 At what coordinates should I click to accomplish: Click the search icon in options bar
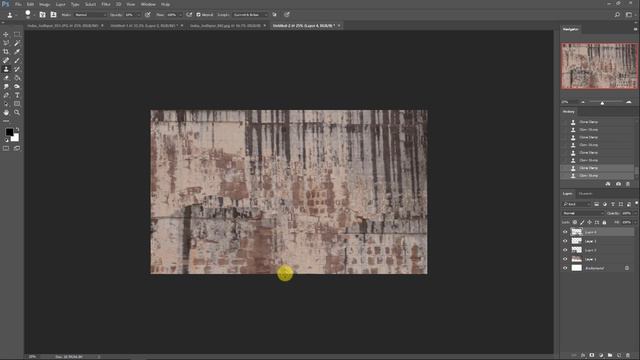pyautogui.click(x=617, y=15)
